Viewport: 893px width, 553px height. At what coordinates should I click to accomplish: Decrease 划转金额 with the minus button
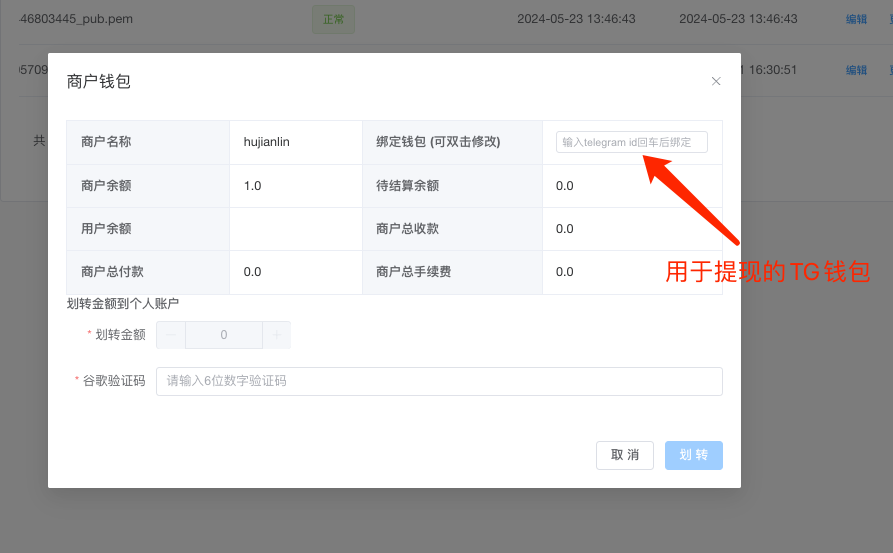point(171,335)
